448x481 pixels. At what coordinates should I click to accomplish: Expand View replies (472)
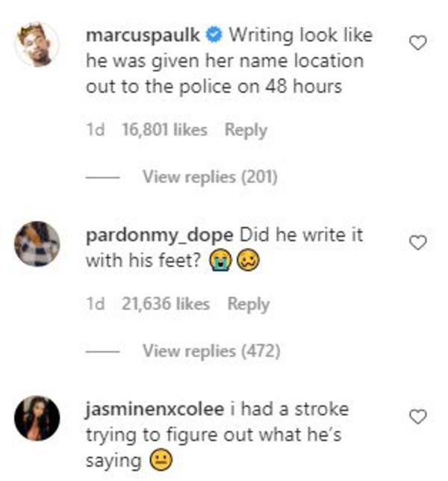tap(211, 351)
